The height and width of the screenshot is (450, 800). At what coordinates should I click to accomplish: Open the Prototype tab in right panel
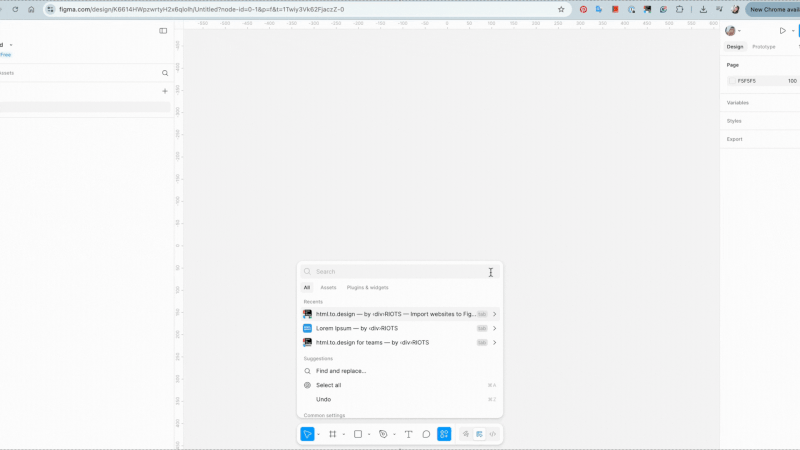[763, 46]
